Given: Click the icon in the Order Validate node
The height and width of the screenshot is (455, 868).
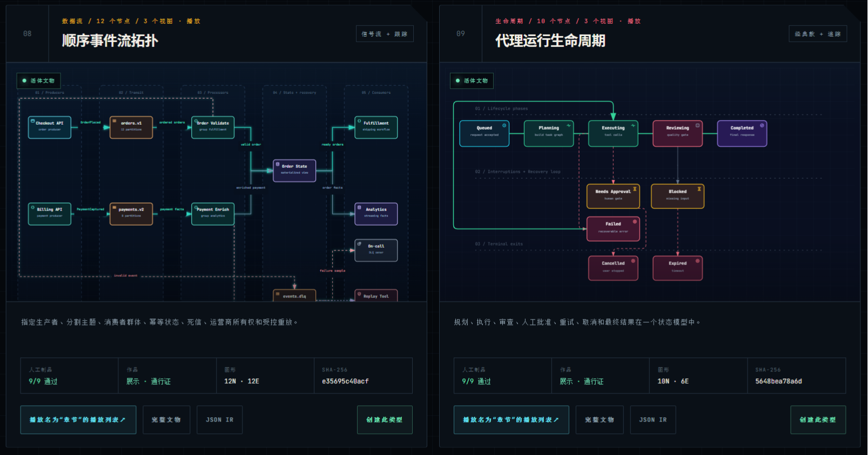Looking at the screenshot, I should click(x=196, y=121).
